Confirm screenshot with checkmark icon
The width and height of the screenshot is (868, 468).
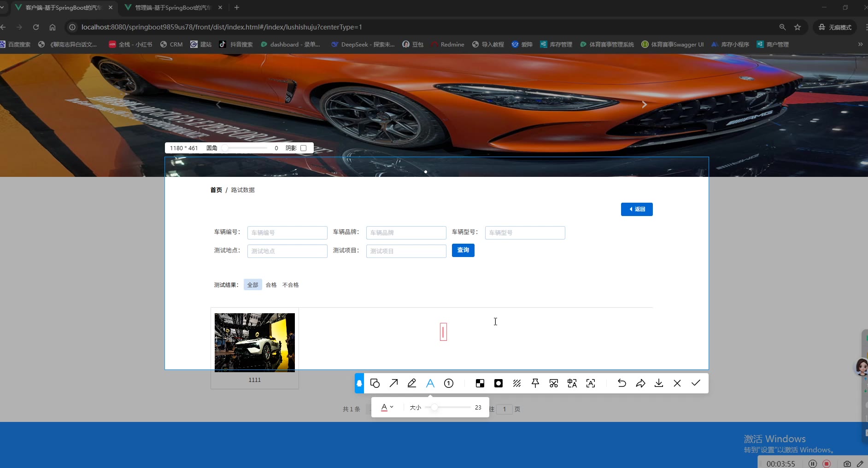tap(696, 383)
